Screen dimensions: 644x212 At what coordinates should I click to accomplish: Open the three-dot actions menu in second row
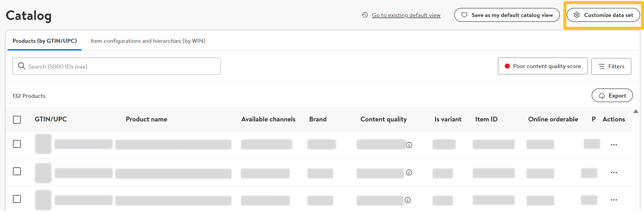[x=614, y=173]
